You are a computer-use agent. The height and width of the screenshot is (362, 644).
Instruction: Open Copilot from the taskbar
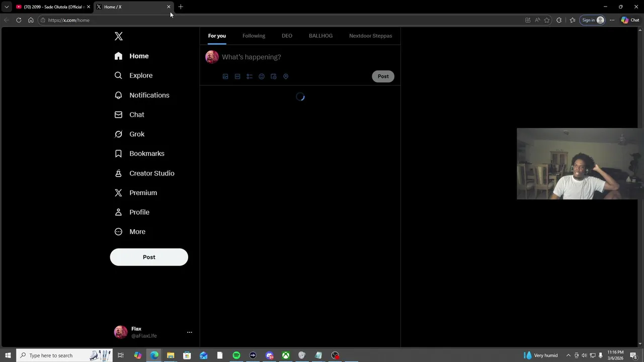point(137,355)
